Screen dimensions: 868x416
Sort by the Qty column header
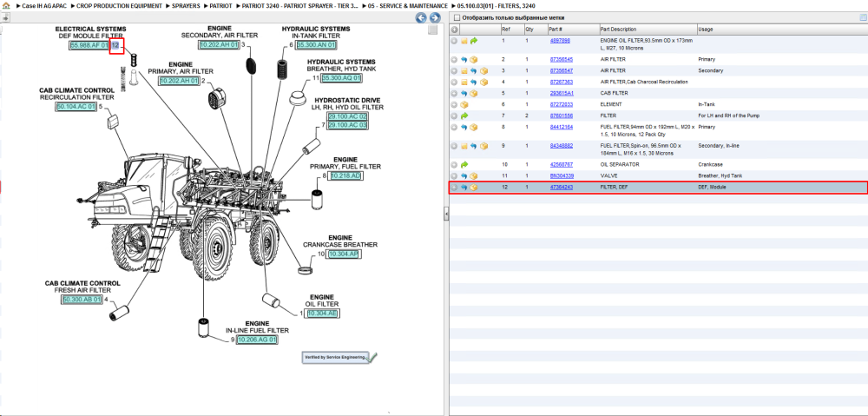coord(529,30)
